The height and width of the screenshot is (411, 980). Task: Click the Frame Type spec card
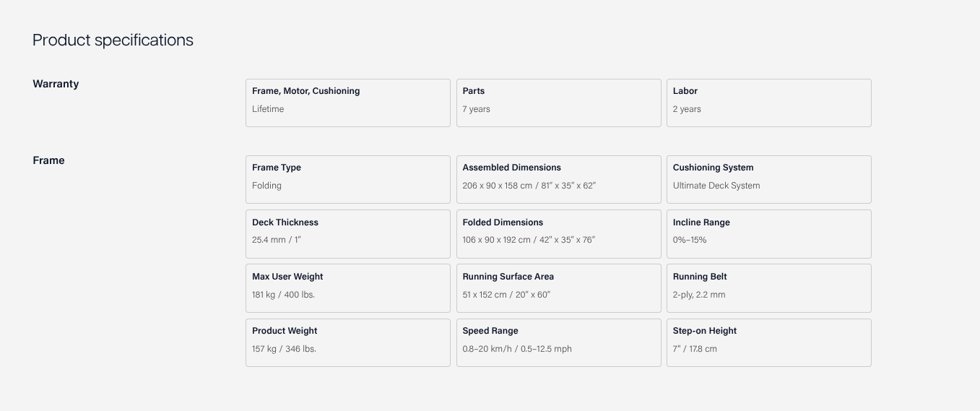(x=347, y=179)
